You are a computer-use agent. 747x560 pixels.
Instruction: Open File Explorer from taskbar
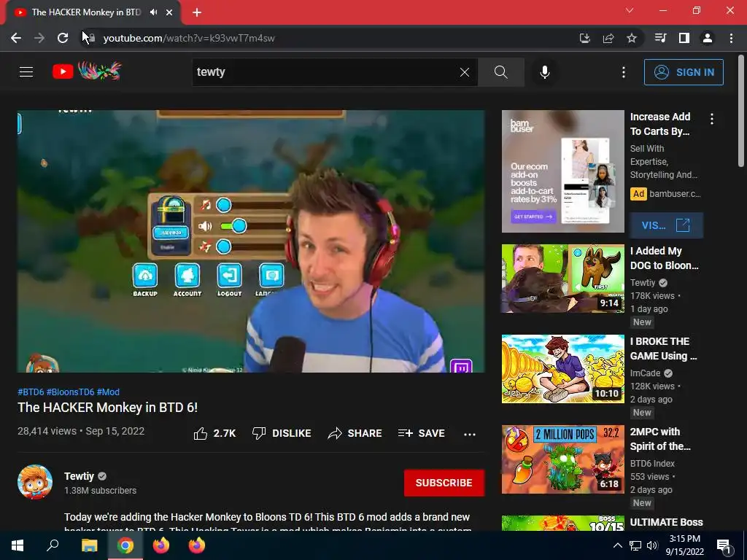[x=89, y=545]
